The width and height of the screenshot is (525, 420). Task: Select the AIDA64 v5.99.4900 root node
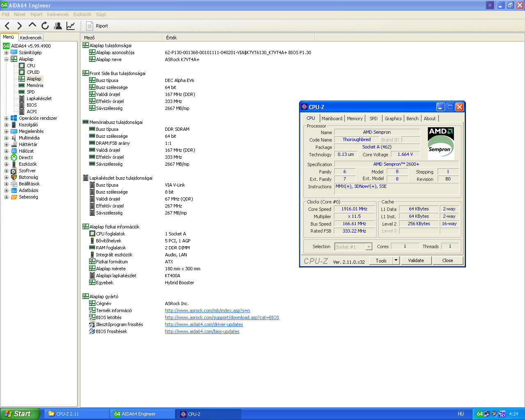31,46
